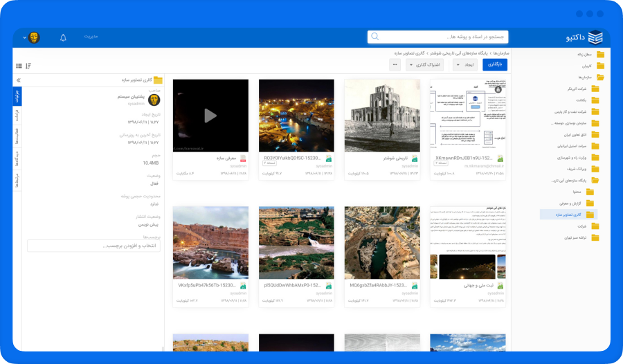623x364 pixels.
Task: Click the image file icon beside MQ6gxbZfa4RAbbJY
Action: [x=415, y=286]
